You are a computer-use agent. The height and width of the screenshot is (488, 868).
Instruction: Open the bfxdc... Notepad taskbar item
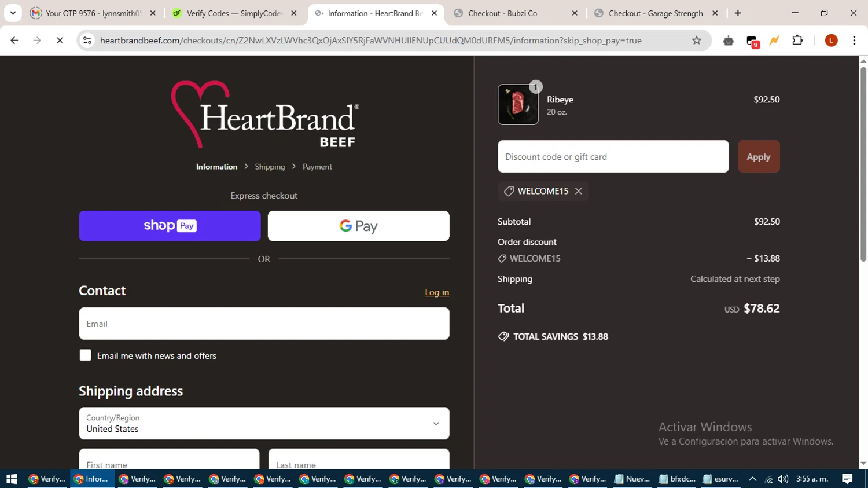tap(677, 479)
